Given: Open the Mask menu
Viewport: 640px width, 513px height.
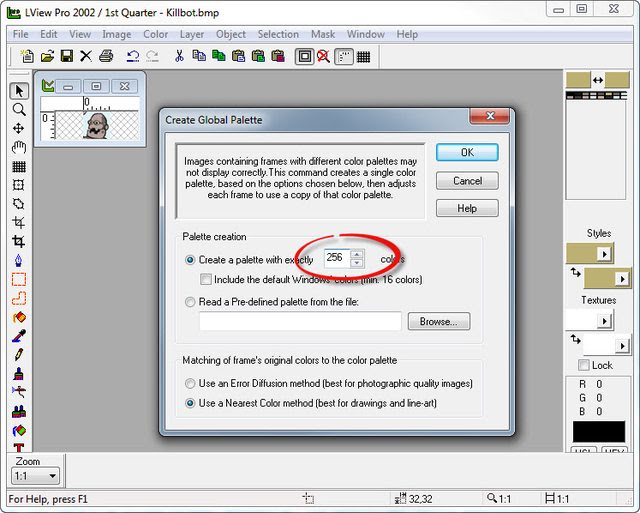Looking at the screenshot, I should click(x=323, y=34).
